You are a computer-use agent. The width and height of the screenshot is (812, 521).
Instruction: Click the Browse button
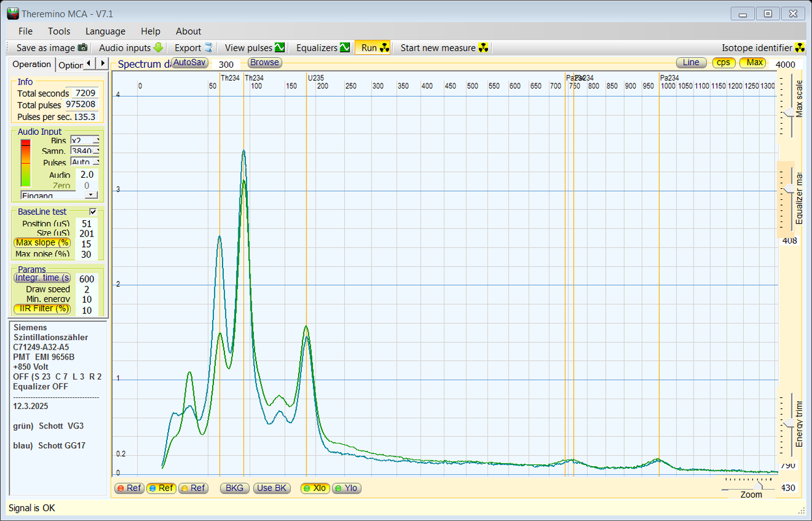tap(264, 63)
